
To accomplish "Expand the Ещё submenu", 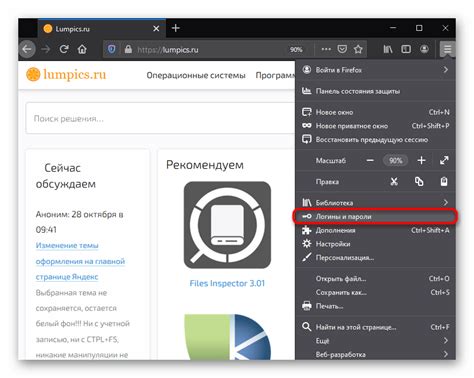I will click(375, 341).
